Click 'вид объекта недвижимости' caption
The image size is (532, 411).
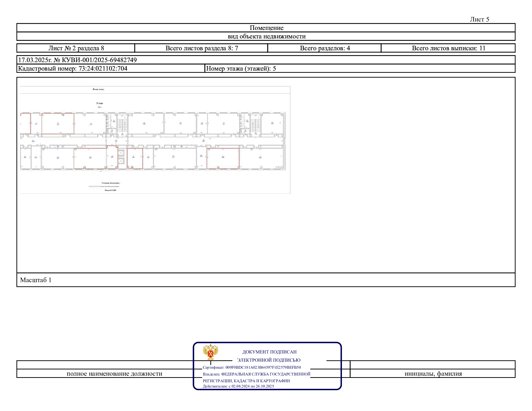[x=266, y=36]
